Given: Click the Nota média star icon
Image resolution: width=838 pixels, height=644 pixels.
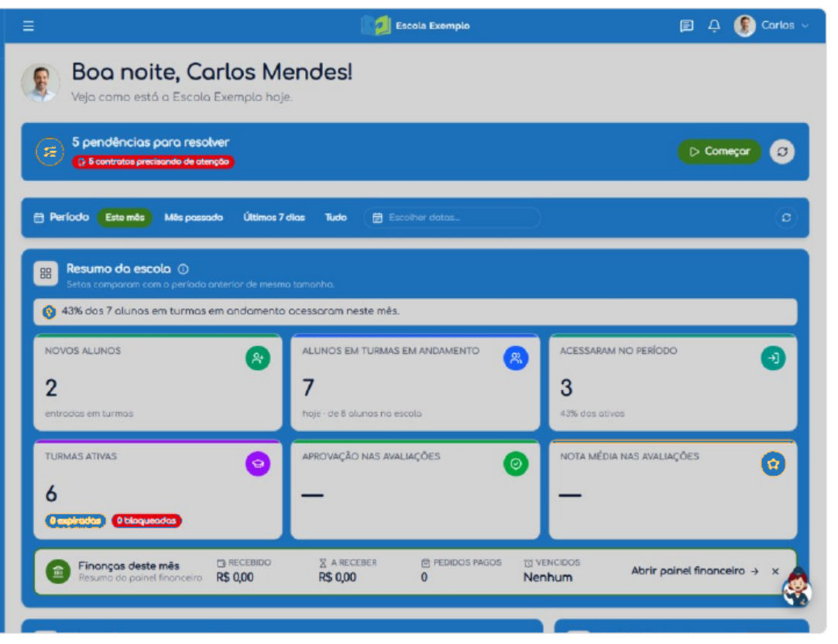Looking at the screenshot, I should (774, 464).
